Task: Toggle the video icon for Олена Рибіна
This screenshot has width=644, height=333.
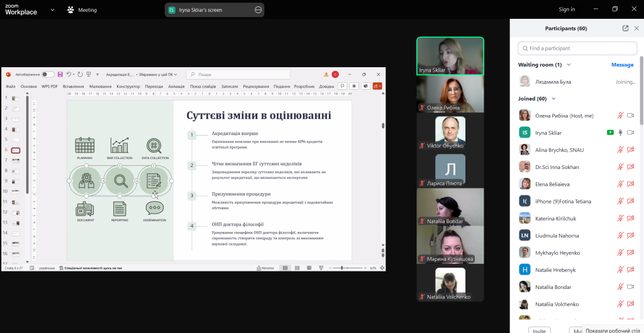Action: point(630,116)
